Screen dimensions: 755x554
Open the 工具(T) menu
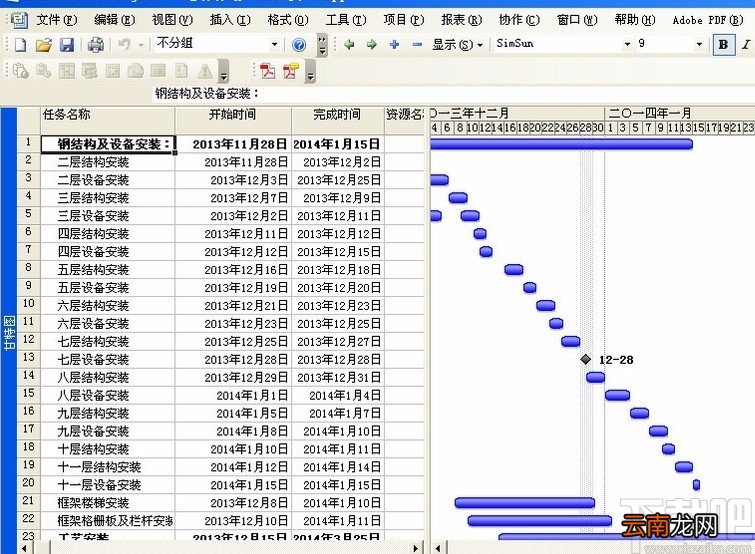tap(346, 20)
